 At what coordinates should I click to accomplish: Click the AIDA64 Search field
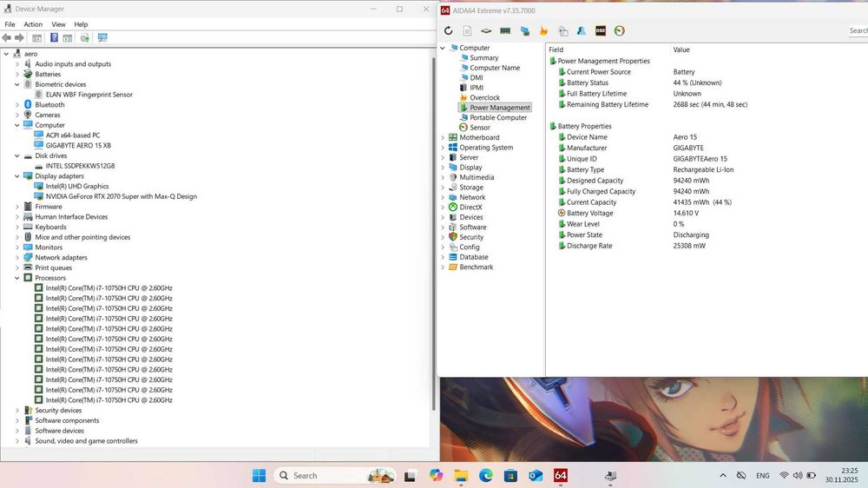click(858, 31)
